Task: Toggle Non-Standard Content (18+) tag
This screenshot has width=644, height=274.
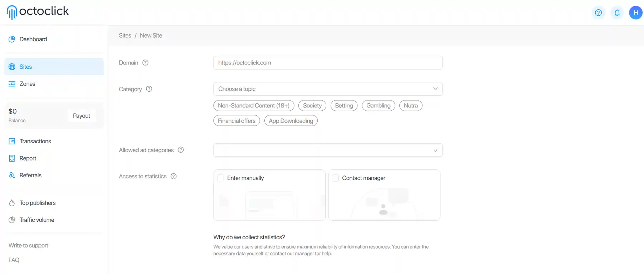Action: click(x=254, y=106)
